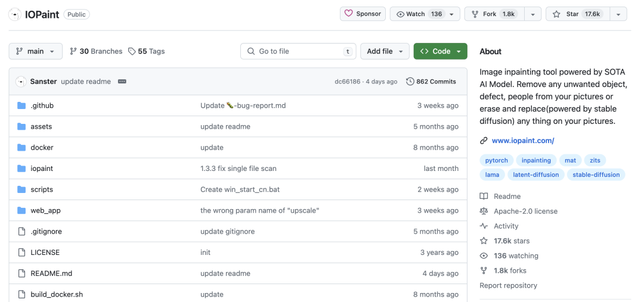Open the iopaint folder
Screen dimensions: 644x302
click(x=42, y=168)
